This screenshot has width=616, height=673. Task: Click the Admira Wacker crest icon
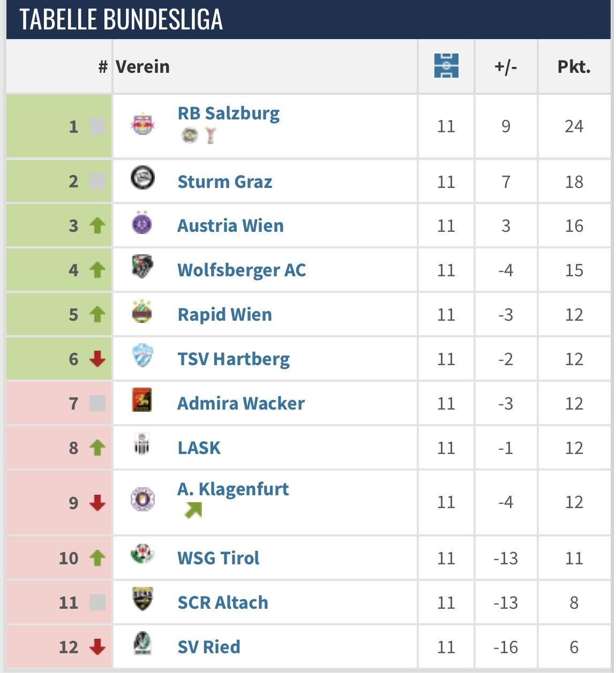click(142, 399)
